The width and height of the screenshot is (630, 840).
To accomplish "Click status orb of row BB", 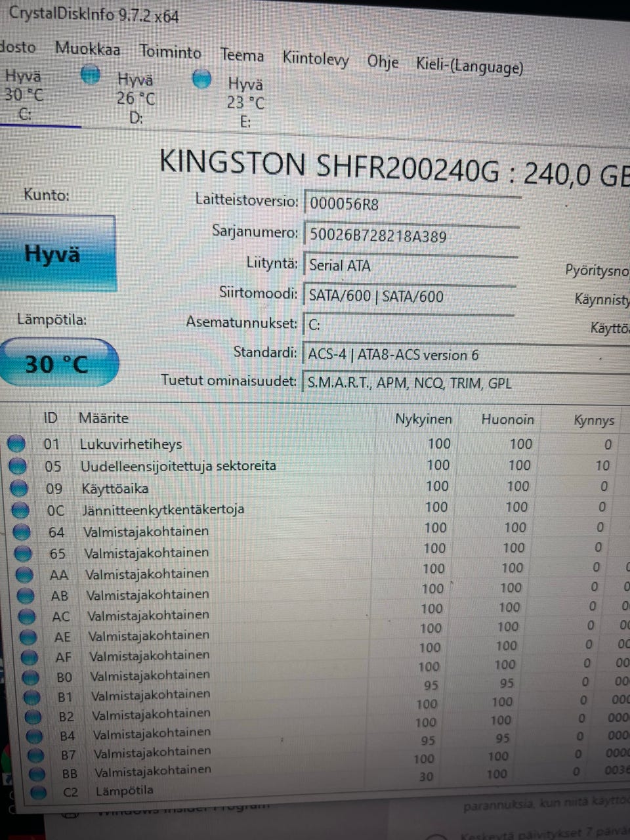I will tap(37, 774).
